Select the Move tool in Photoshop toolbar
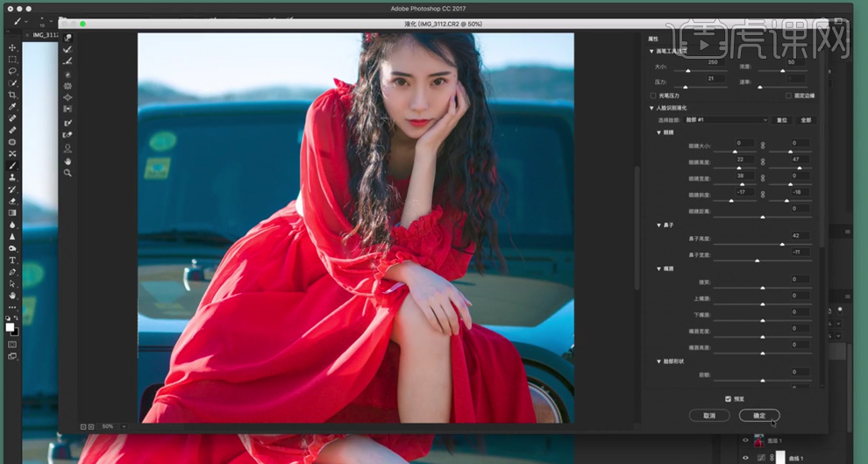The image size is (868, 464). pyautogui.click(x=12, y=47)
